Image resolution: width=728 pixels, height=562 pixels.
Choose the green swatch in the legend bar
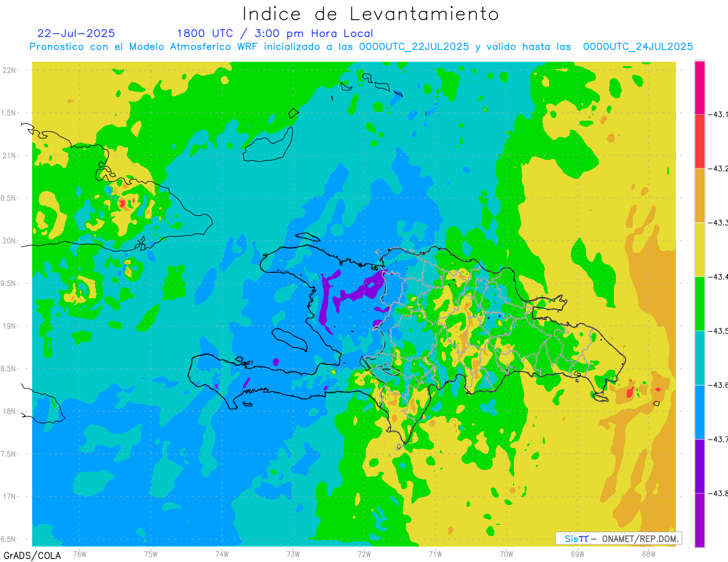699,303
